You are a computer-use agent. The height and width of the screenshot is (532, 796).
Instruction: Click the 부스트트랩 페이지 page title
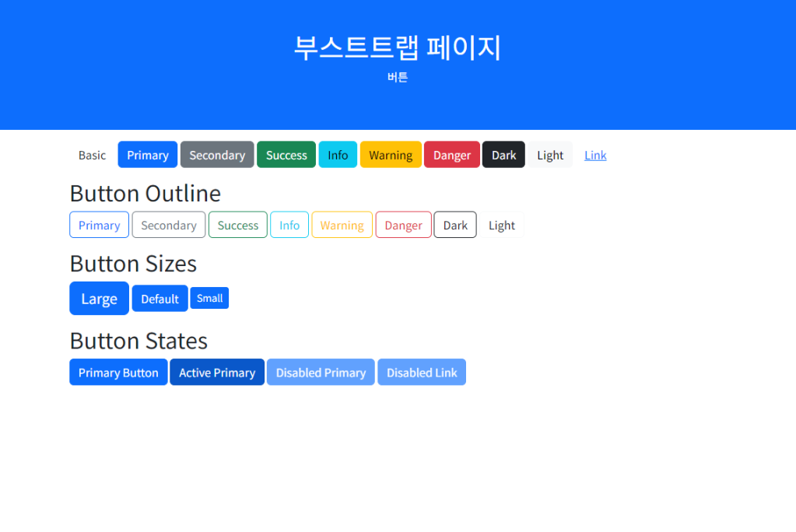coord(398,47)
